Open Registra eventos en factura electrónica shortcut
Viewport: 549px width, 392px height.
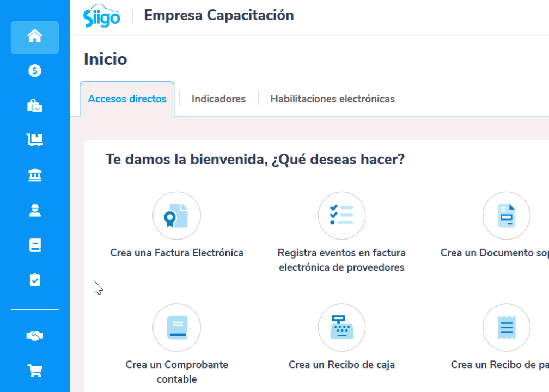[341, 216]
